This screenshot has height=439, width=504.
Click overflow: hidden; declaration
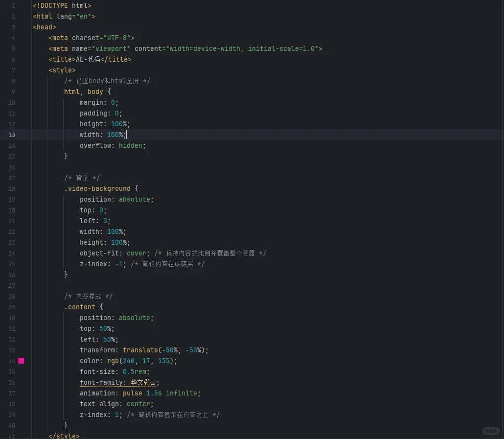[x=113, y=145]
